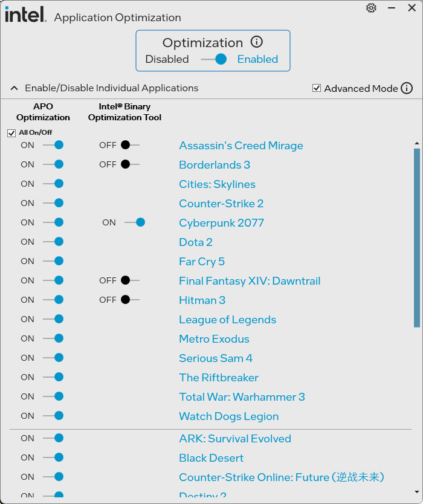Image resolution: width=423 pixels, height=504 pixels.
Task: Enable Binary Optimization Tool for Hitman 3
Action: point(130,300)
